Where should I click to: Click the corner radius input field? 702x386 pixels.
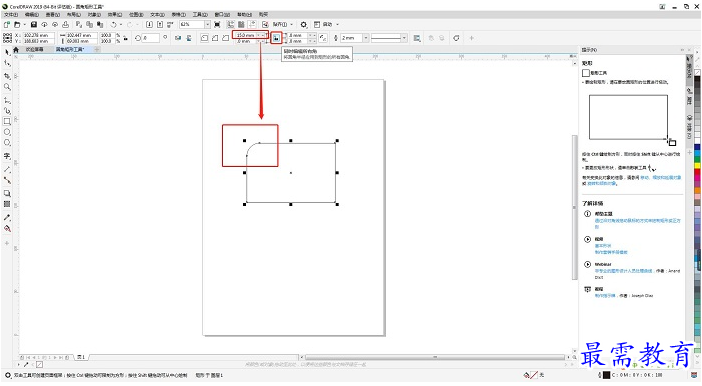coord(247,35)
